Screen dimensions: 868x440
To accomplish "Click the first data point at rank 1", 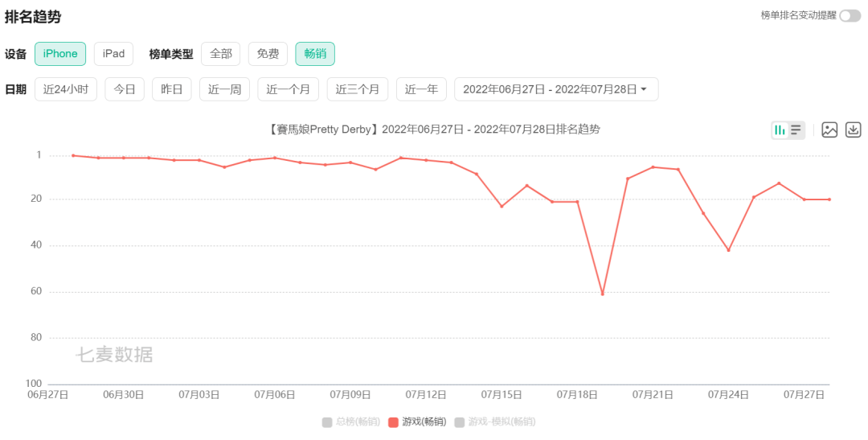I will click(73, 156).
